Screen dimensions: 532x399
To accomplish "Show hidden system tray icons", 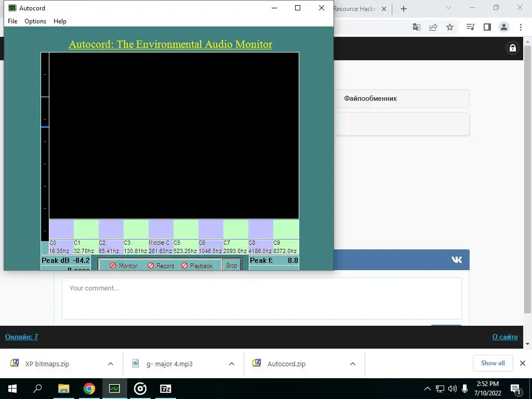I will pos(427,389).
